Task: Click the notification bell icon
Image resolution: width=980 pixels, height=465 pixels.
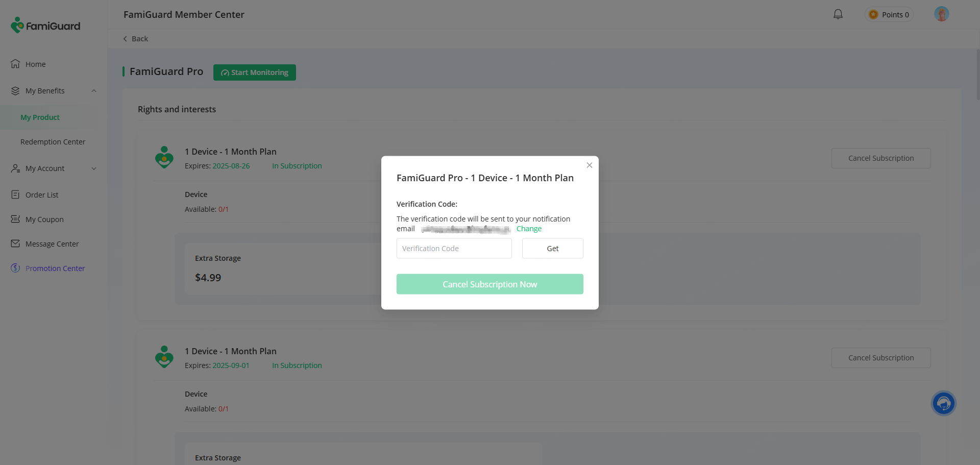Action: 838,14
